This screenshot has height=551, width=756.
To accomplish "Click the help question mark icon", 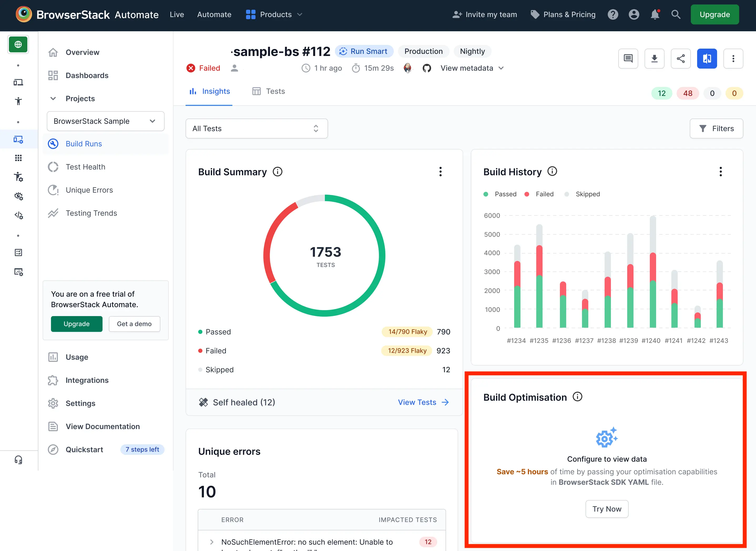I will 613,14.
